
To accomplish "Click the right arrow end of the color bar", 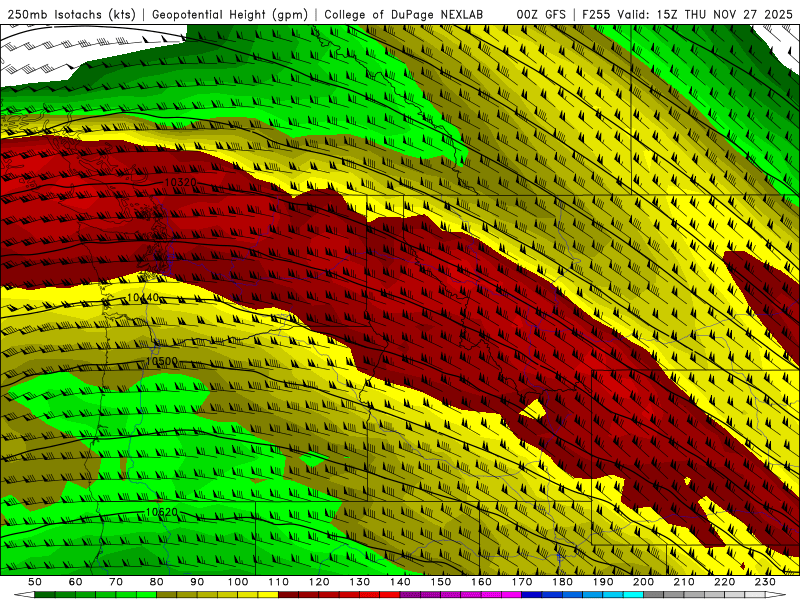I will 776,595.
